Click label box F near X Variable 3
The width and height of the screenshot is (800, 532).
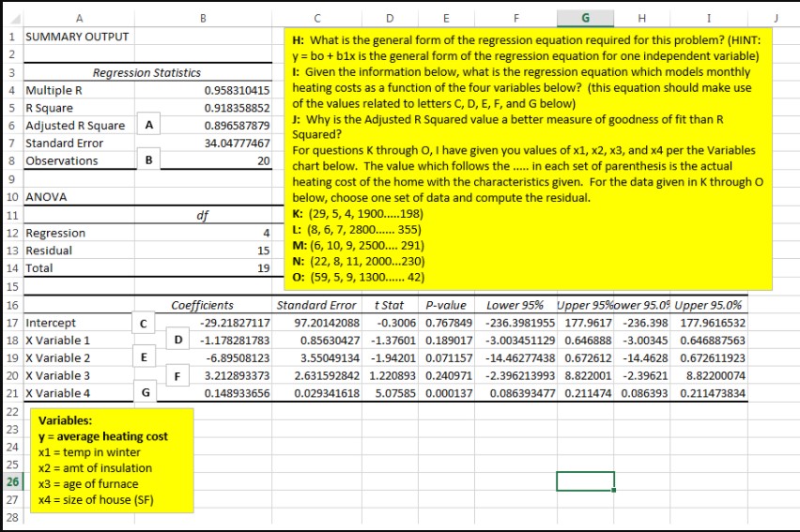pyautogui.click(x=177, y=376)
